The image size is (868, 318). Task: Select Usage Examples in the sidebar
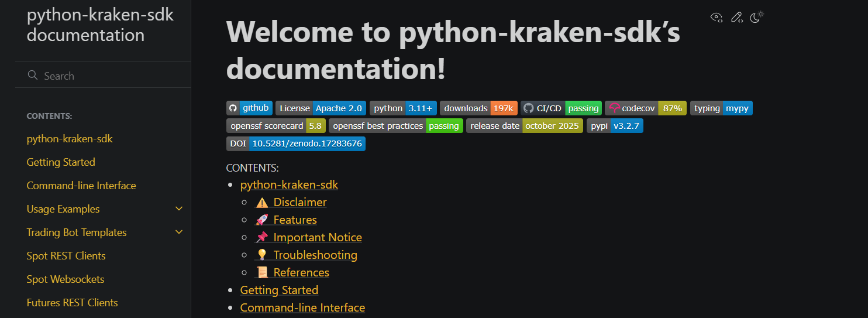point(63,209)
